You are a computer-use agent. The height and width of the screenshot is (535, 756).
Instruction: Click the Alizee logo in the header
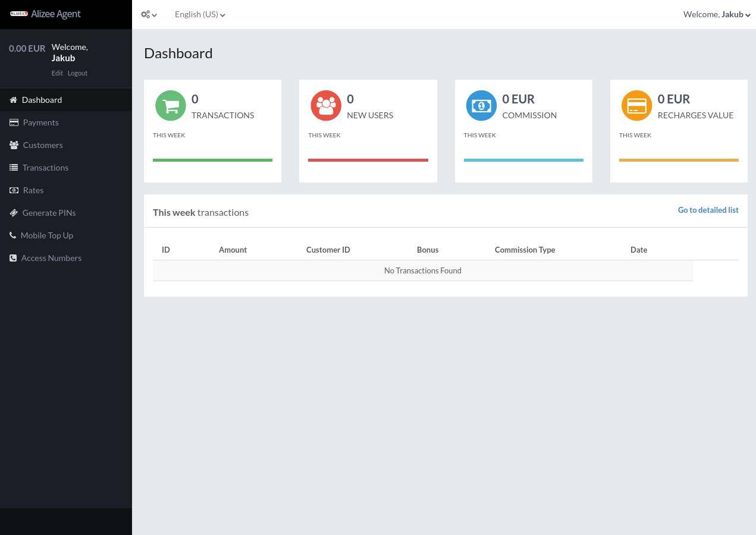pos(19,14)
